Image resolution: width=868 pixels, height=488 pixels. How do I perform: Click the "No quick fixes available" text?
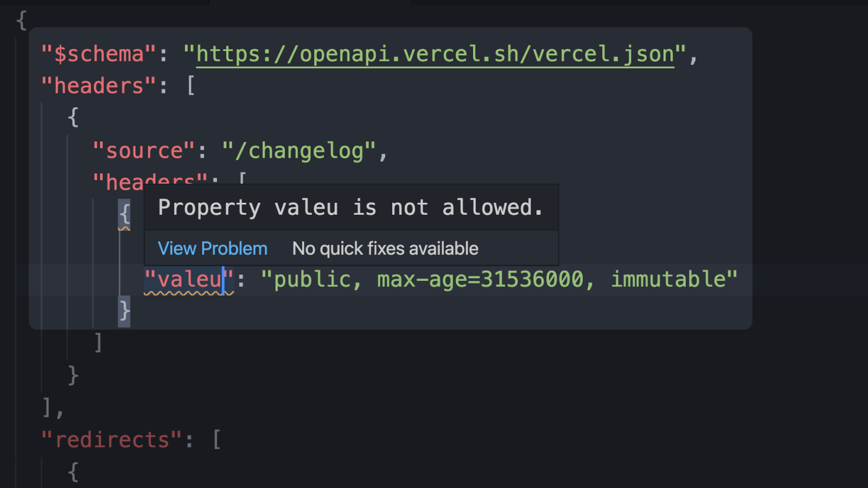pos(385,248)
